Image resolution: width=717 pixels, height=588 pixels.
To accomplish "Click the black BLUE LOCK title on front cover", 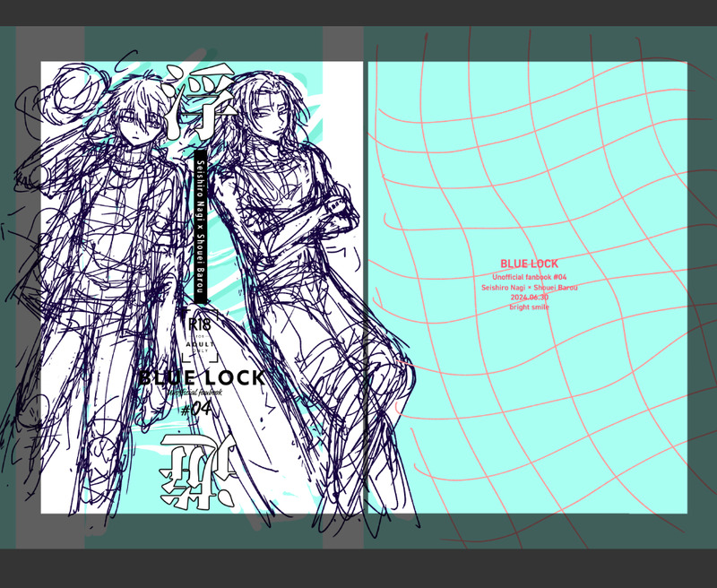I will [x=202, y=378].
